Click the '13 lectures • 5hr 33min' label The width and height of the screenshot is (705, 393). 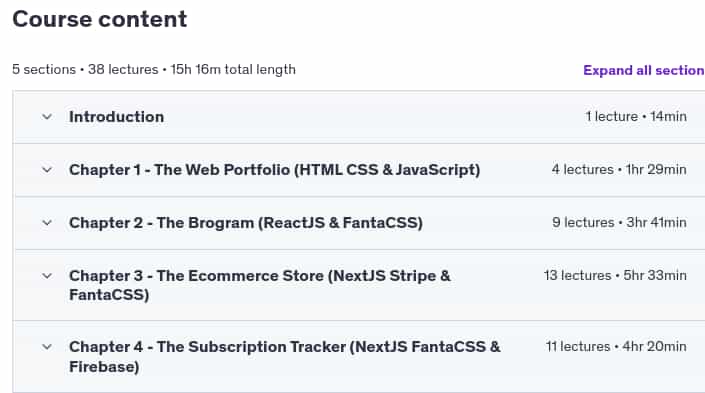pyautogui.click(x=615, y=276)
